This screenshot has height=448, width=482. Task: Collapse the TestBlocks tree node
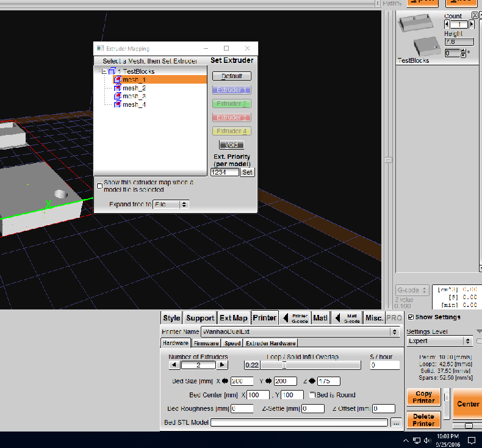tap(104, 71)
